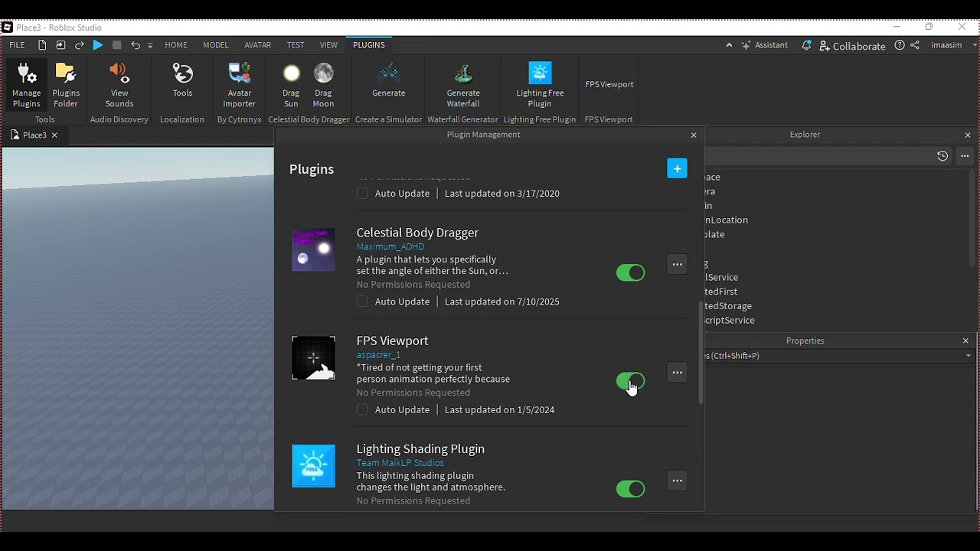The width and height of the screenshot is (980, 551).
Task: Activate the Drag Moon tool
Action: [x=323, y=85]
